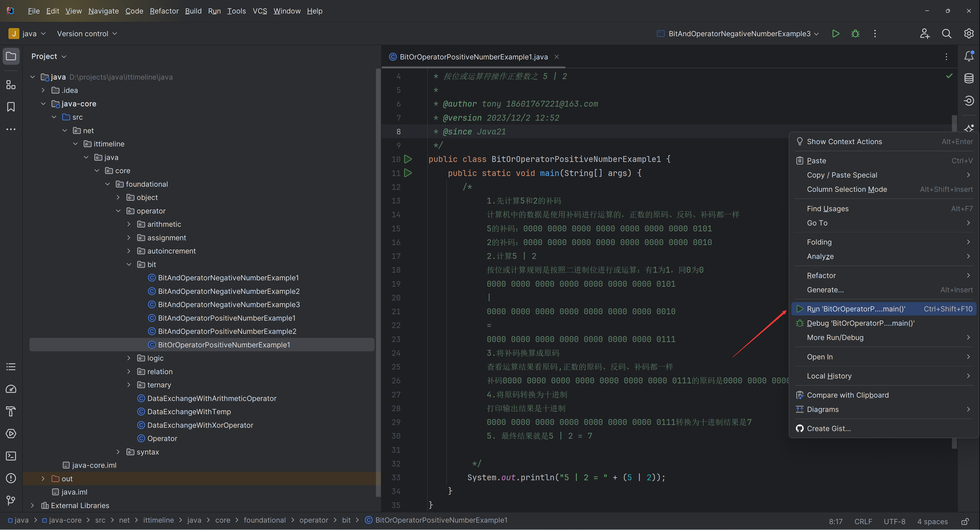Screen dimensions: 980x530
Task: Expand the out folder
Action: 43,479
